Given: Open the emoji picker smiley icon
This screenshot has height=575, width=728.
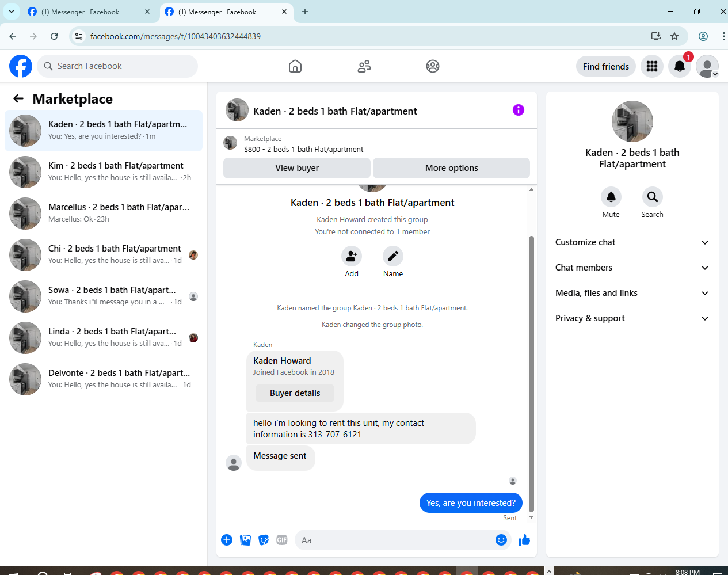Looking at the screenshot, I should (x=501, y=540).
